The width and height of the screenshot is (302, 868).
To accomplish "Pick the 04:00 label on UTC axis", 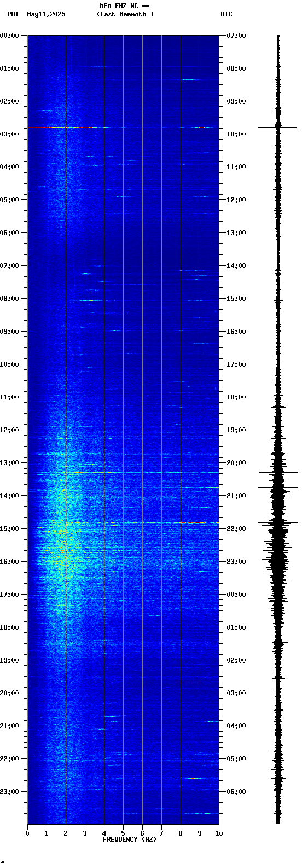I will [236, 726].
